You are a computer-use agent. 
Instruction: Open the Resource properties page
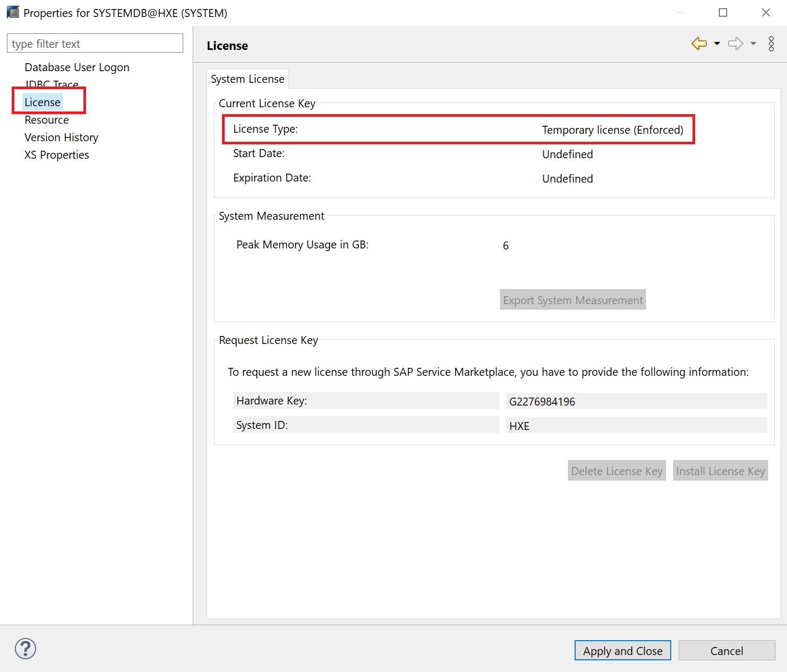coord(47,120)
